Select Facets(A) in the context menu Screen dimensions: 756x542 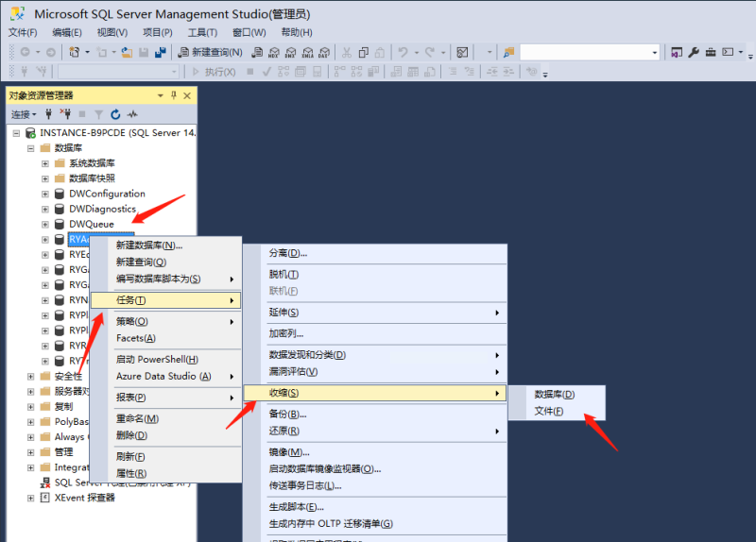tap(166, 338)
